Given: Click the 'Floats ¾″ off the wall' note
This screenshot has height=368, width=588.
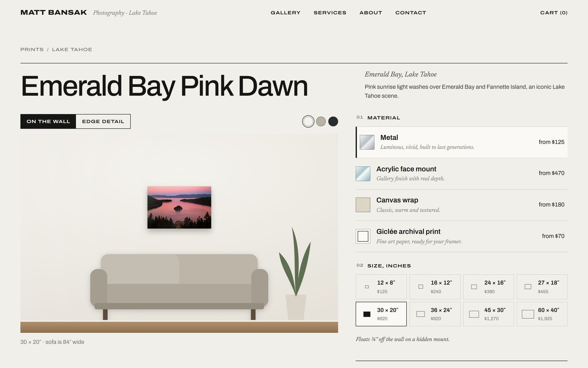Looking at the screenshot, I should (402, 339).
